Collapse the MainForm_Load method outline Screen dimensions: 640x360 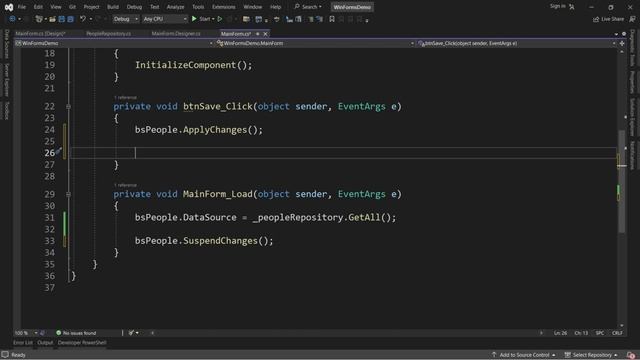click(x=68, y=194)
